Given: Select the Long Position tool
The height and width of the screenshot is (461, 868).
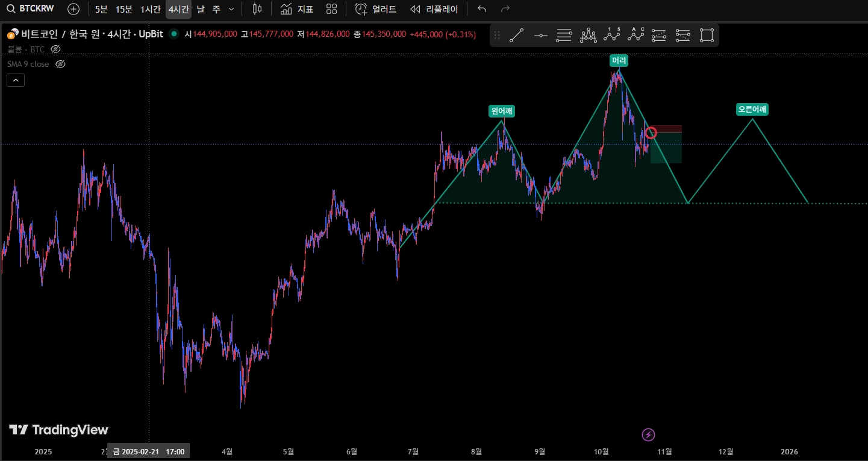Looking at the screenshot, I should [660, 36].
